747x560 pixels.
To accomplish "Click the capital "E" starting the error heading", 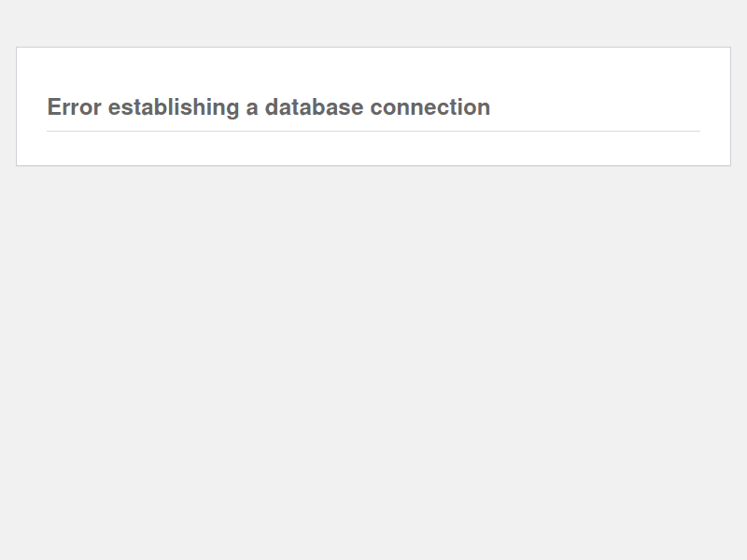I will (54, 107).
